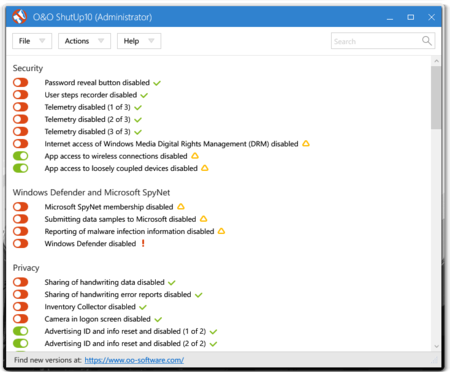Enable Inventory Collector disabled switch
This screenshot has width=450, height=376.
pyautogui.click(x=21, y=306)
